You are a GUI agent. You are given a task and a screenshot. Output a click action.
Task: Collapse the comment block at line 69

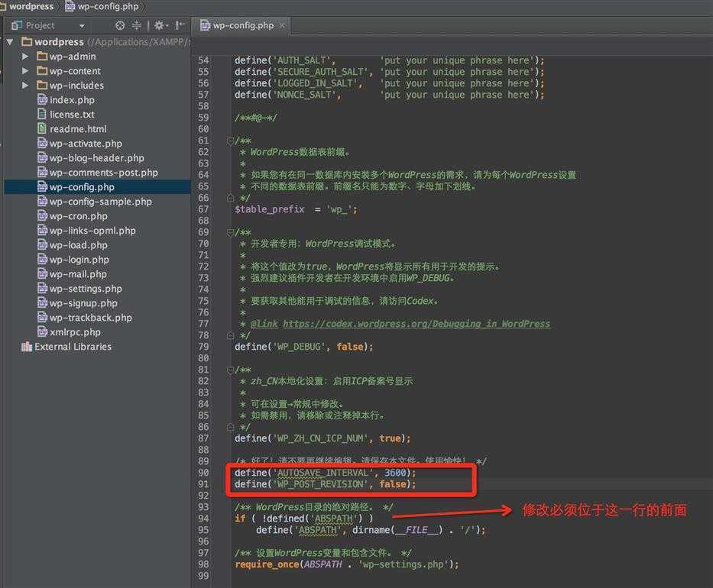tap(231, 233)
